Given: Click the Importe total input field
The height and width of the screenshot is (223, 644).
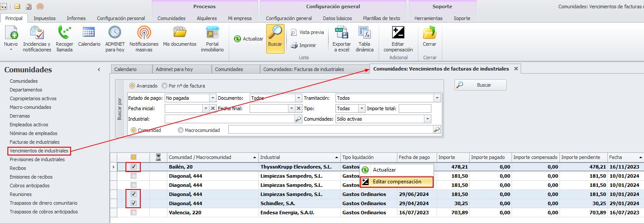Looking at the screenshot, I should pos(414,109).
